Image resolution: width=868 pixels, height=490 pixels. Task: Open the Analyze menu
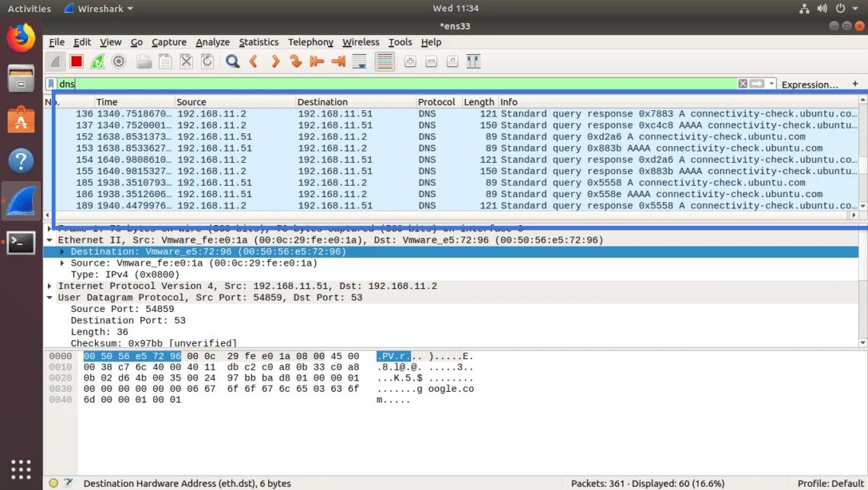coord(212,42)
